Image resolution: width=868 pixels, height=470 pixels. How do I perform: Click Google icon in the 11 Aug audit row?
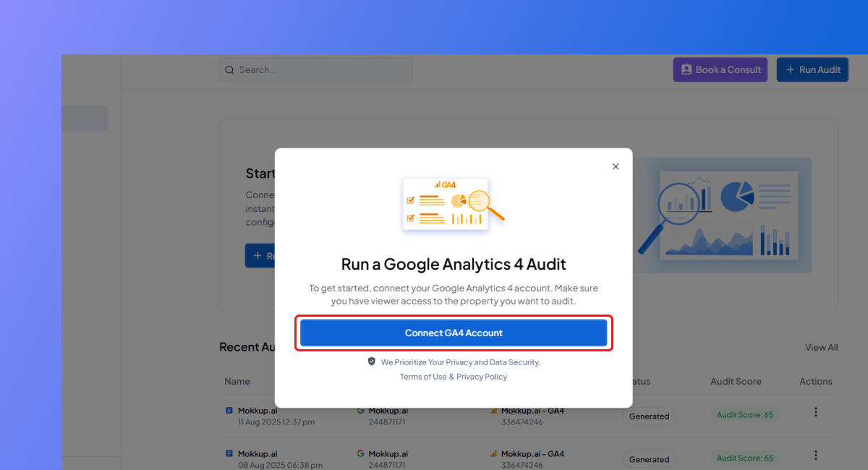(x=361, y=411)
